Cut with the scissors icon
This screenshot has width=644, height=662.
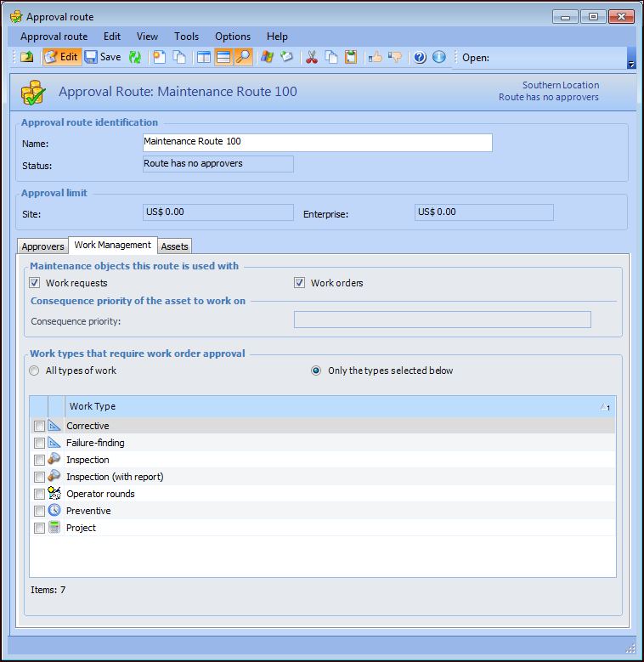pyautogui.click(x=312, y=57)
